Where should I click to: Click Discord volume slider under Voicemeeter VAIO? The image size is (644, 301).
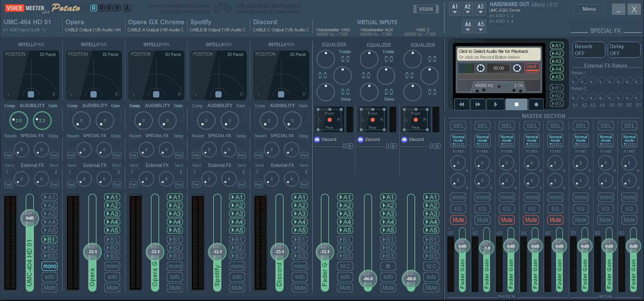pyautogui.click(x=330, y=146)
